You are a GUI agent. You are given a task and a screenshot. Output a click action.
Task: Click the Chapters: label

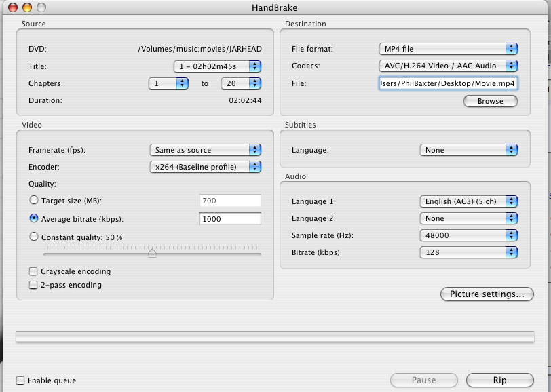coord(45,83)
